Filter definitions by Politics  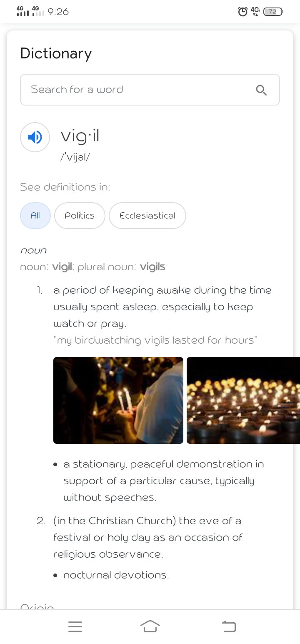tap(80, 216)
